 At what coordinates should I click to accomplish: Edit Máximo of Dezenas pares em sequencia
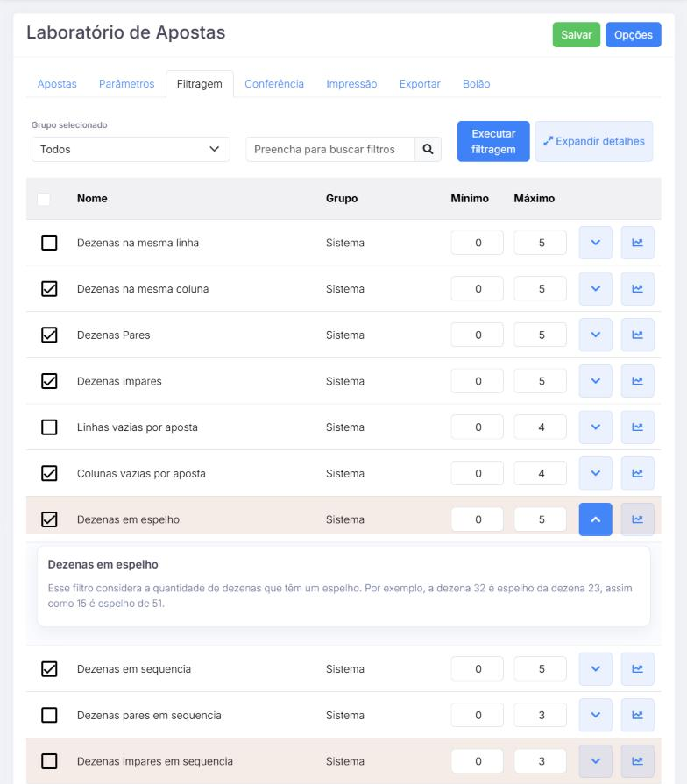tap(540, 715)
